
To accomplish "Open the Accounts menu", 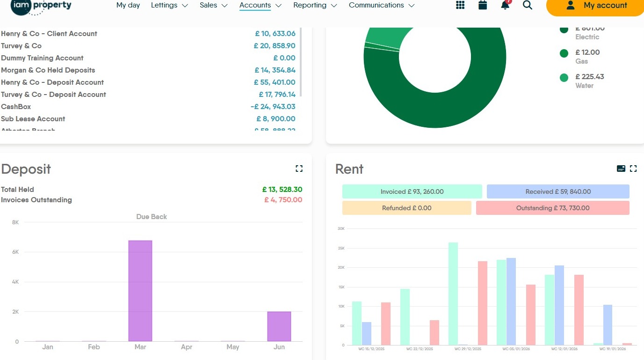I will (x=260, y=6).
